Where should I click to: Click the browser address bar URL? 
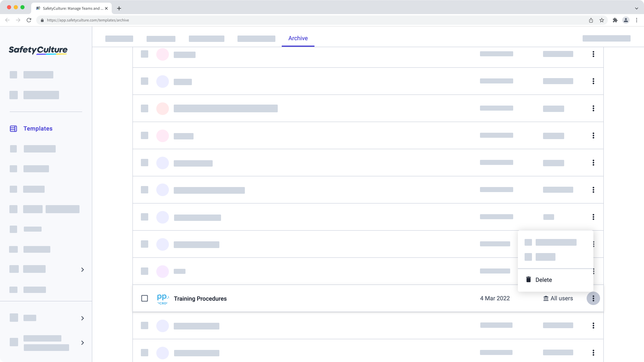click(x=88, y=20)
